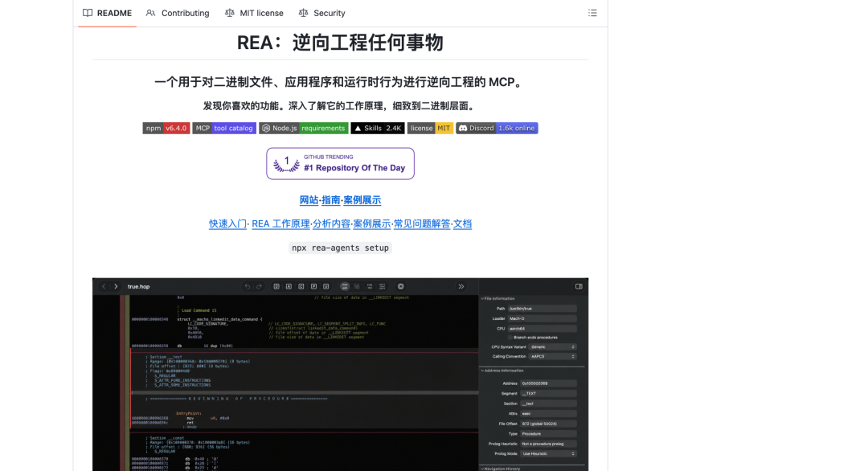Viewport: 868px width, 471px height.
Task: Click the Prolog Heuristic field
Action: point(548,444)
